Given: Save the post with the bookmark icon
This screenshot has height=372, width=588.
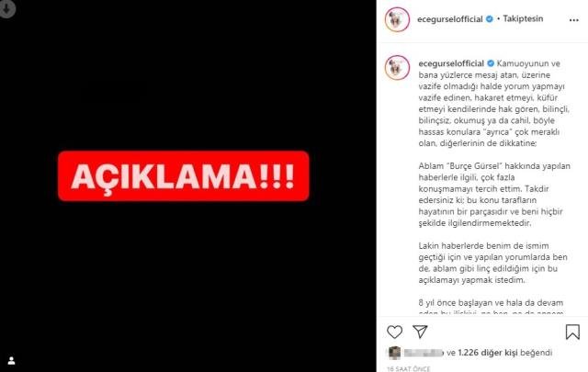Looking at the screenshot, I should (572, 332).
